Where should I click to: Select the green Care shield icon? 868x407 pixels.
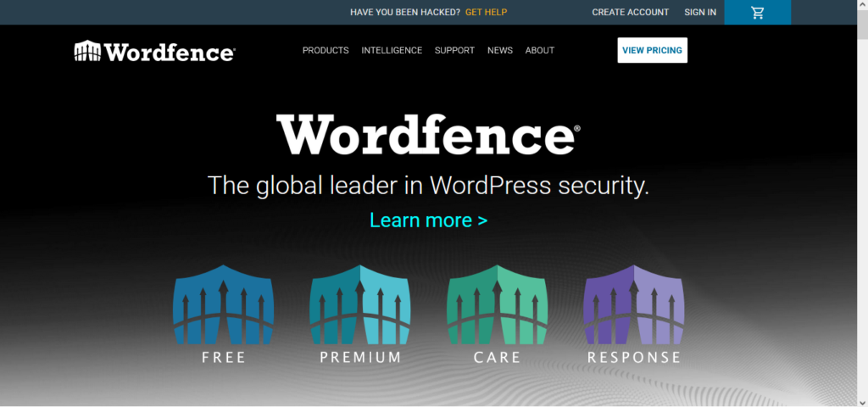497,304
